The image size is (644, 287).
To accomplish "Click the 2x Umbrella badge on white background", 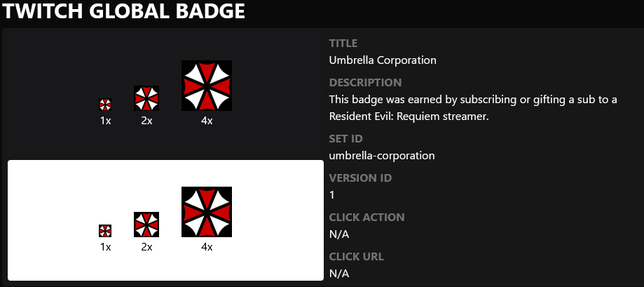I will 146,225.
